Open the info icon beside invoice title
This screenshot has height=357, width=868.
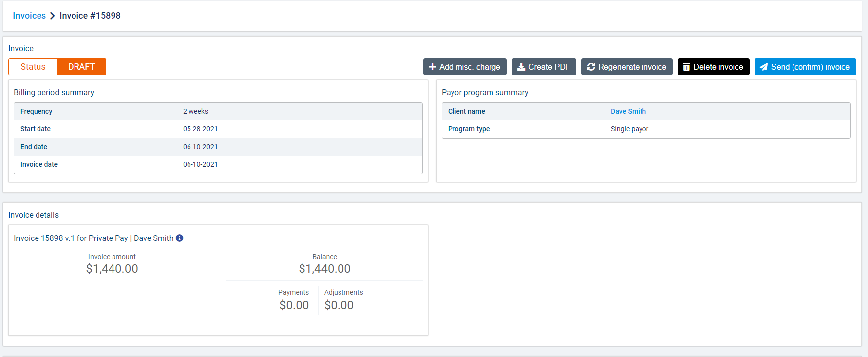[x=180, y=238]
